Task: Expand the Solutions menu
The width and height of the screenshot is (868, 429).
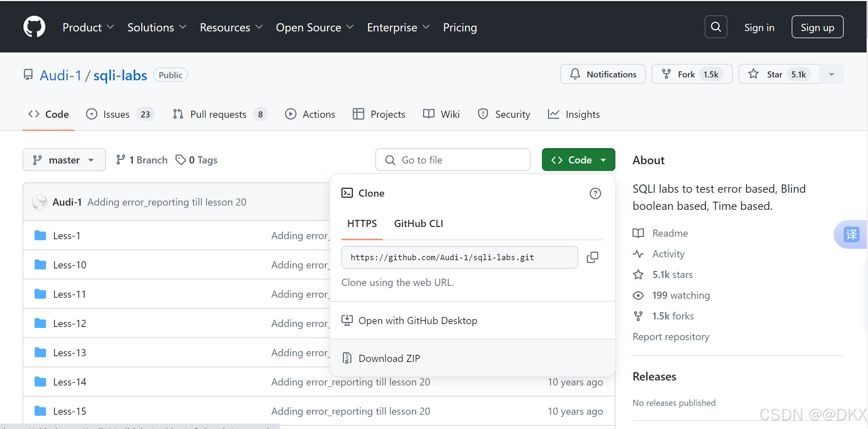Action: (x=157, y=27)
